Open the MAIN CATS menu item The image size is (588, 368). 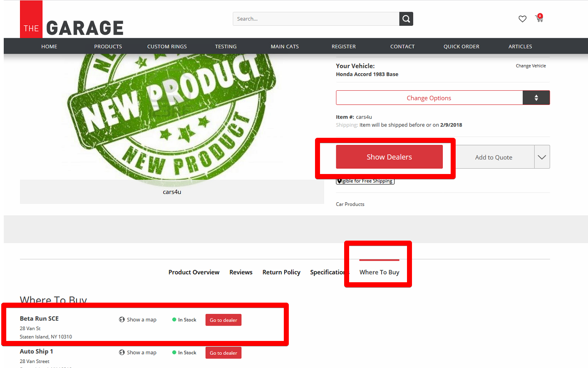point(285,47)
